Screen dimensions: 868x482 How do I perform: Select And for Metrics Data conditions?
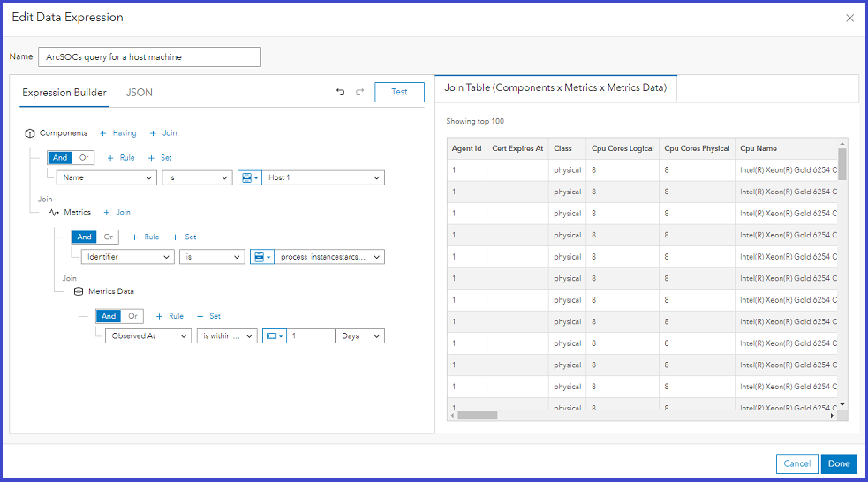point(109,316)
